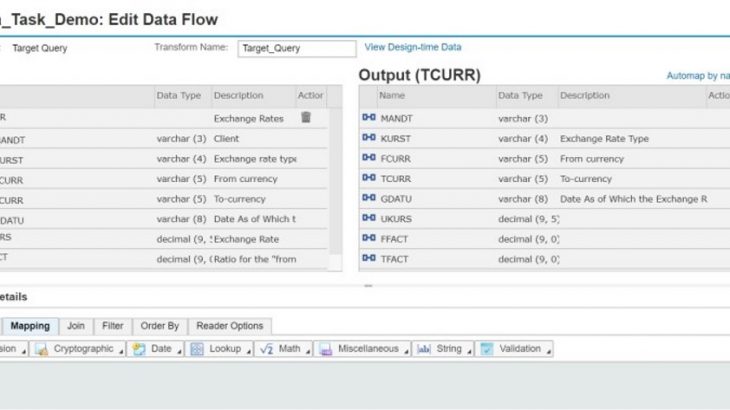Delete the Exchange Rates input table
730x410 pixels.
(306, 117)
